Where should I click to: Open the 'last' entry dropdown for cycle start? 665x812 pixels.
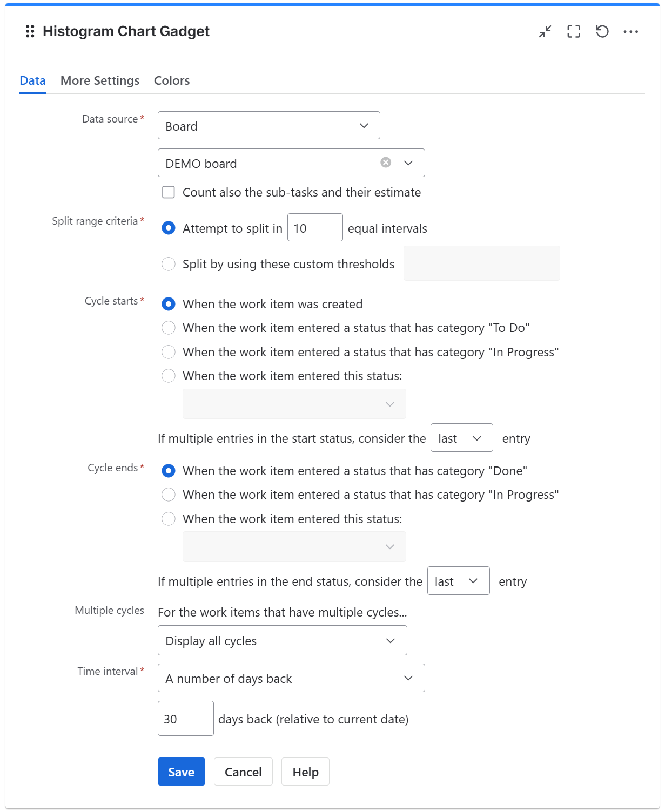tap(461, 438)
